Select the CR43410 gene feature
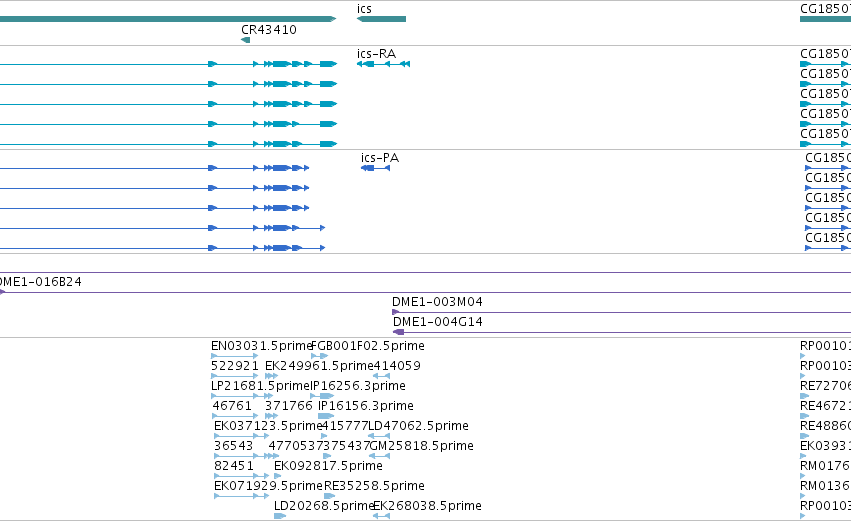Image resolution: width=851 pixels, height=521 pixels. [245, 40]
